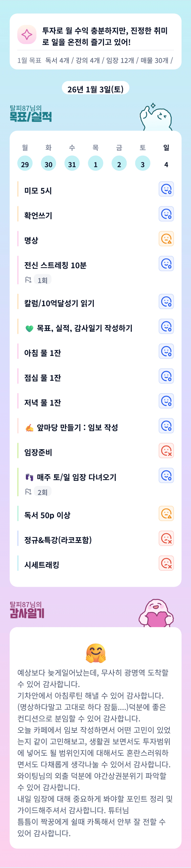Click the repeat icon under 전신 스트레칭 10분

click(x=28, y=280)
